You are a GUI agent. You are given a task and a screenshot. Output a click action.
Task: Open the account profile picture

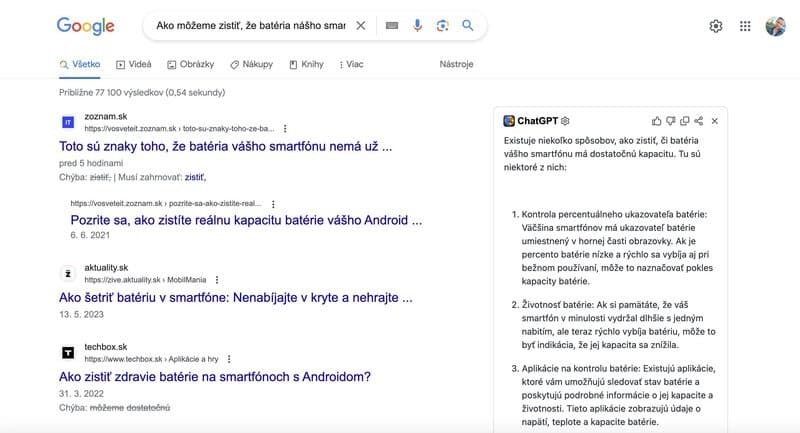tap(776, 26)
